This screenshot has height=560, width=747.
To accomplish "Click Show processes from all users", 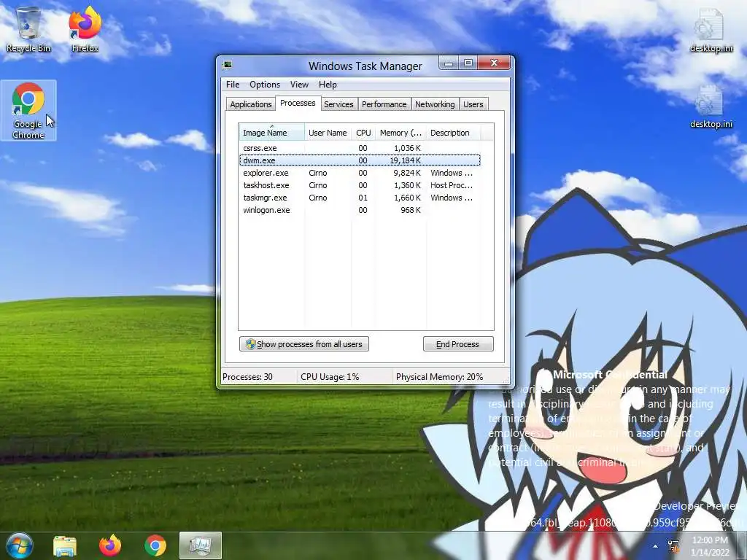I will pyautogui.click(x=304, y=344).
